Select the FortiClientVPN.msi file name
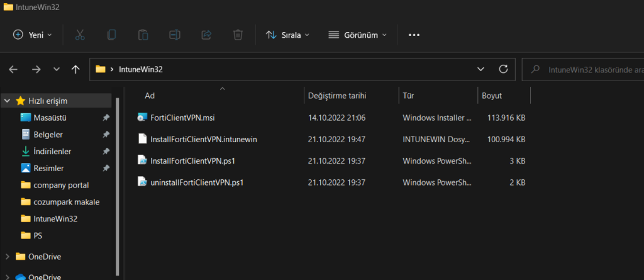This screenshot has height=280, width=644. click(183, 118)
